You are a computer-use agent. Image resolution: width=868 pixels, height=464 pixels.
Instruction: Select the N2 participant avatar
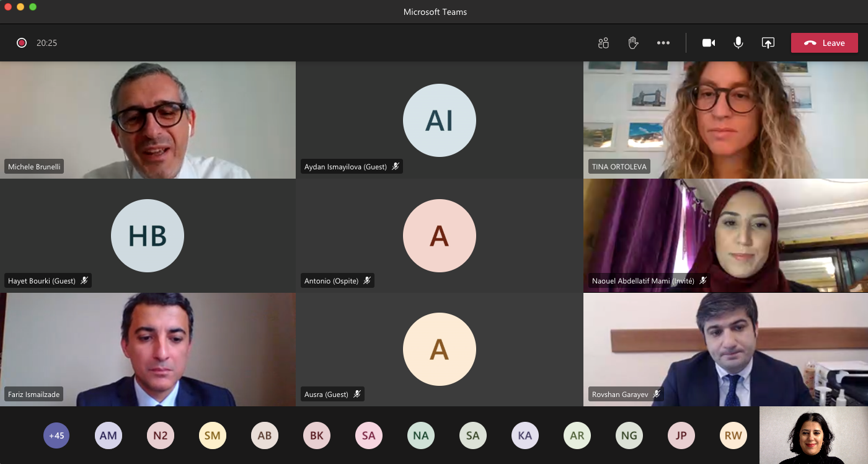(x=161, y=435)
